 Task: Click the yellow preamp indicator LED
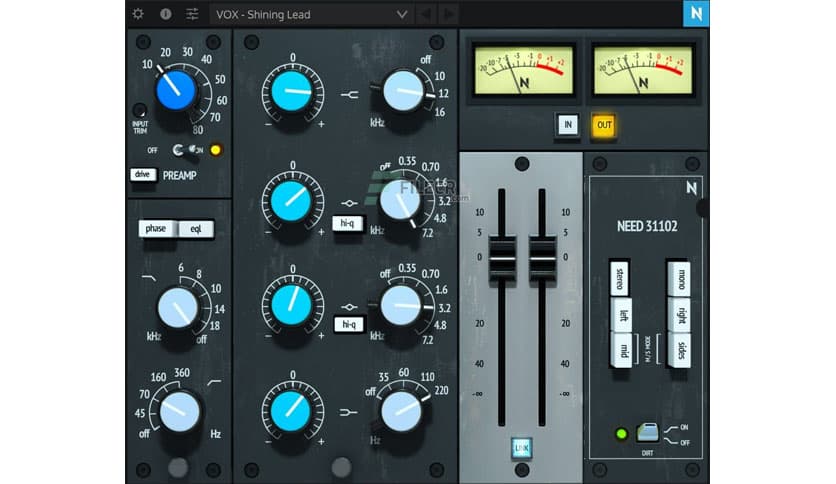coord(215,150)
